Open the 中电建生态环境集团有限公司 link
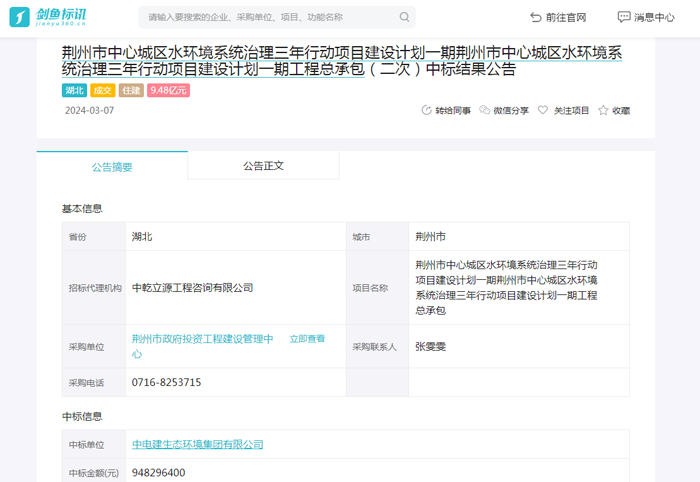The height and width of the screenshot is (482, 700). tap(197, 444)
